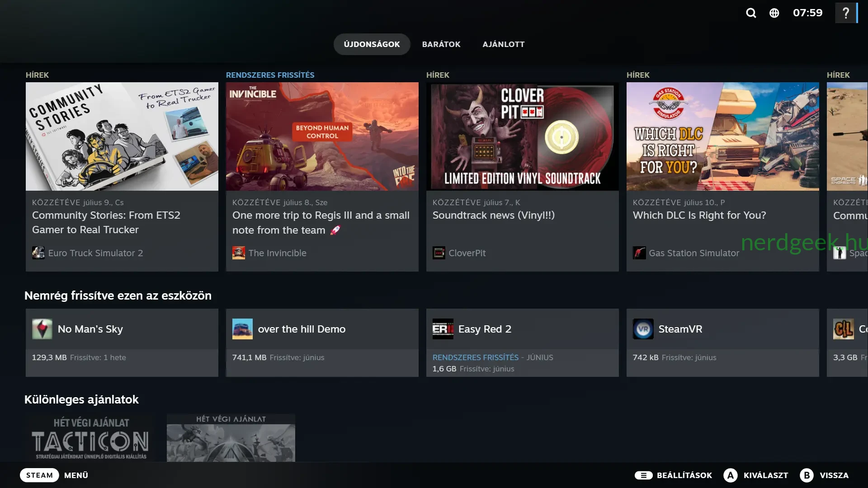The width and height of the screenshot is (868, 488).
Task: Click the Gas Station Simulator game icon
Action: pyautogui.click(x=639, y=253)
